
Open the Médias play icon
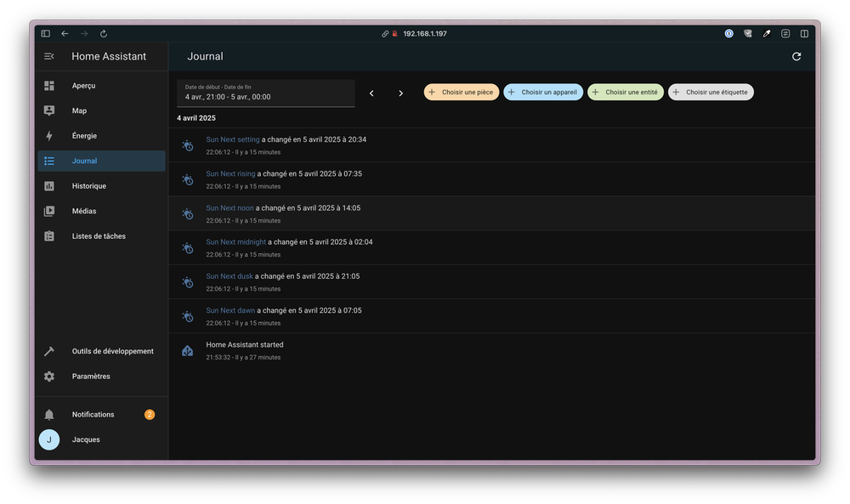[49, 211]
